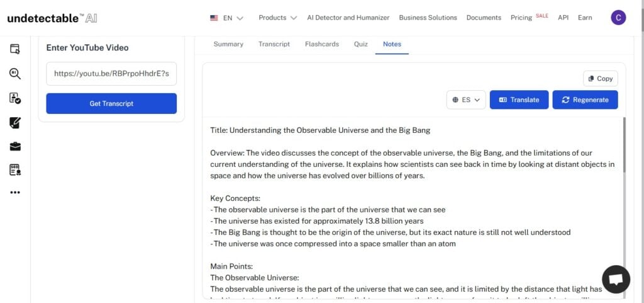Image resolution: width=644 pixels, height=303 pixels.
Task: Click the 'Enter YouTube Video' heading
Action: tap(87, 48)
